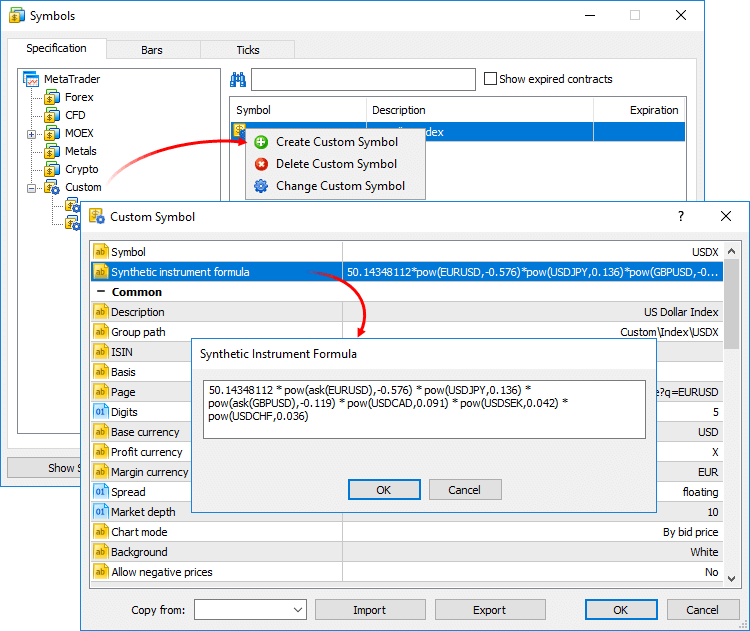750x631 pixels.
Task: Switch to the Specification tab
Action: 56,48
